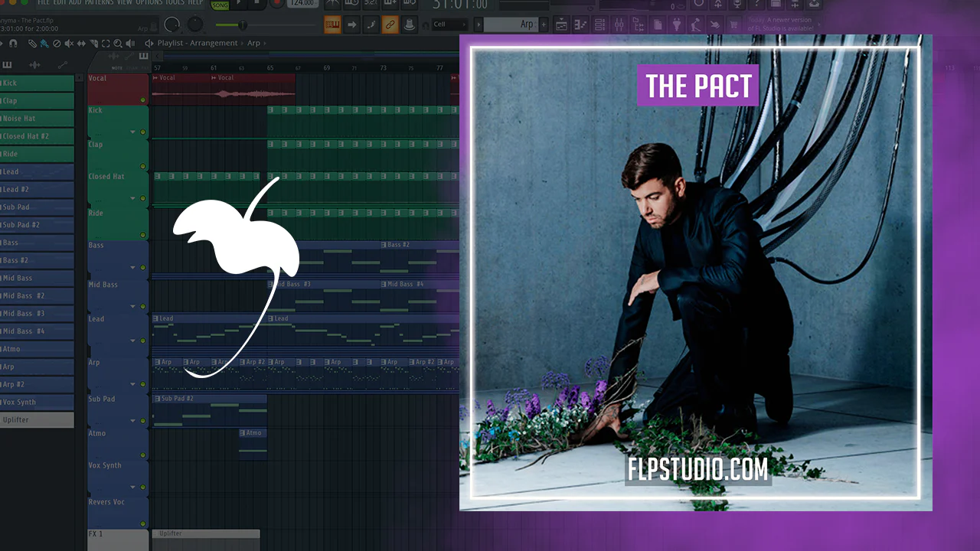Image resolution: width=980 pixels, height=551 pixels.
Task: Open the TOOLS menu
Action: point(175,3)
